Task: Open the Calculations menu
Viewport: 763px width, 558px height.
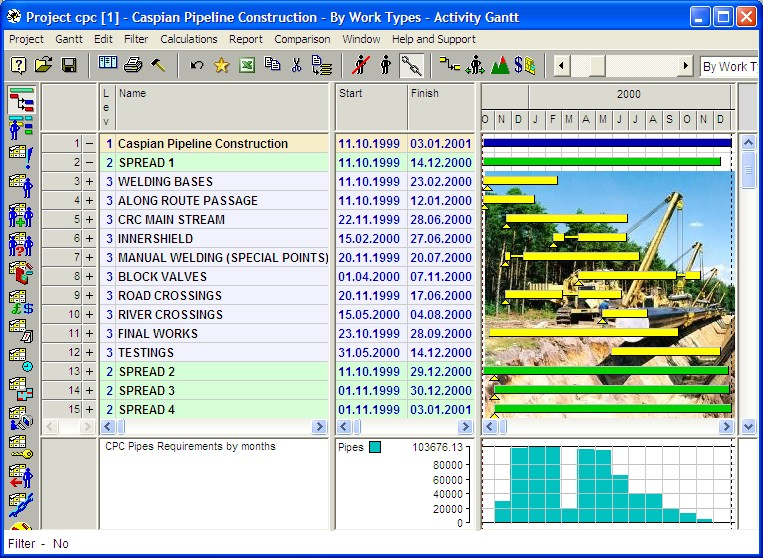Action: [x=189, y=39]
